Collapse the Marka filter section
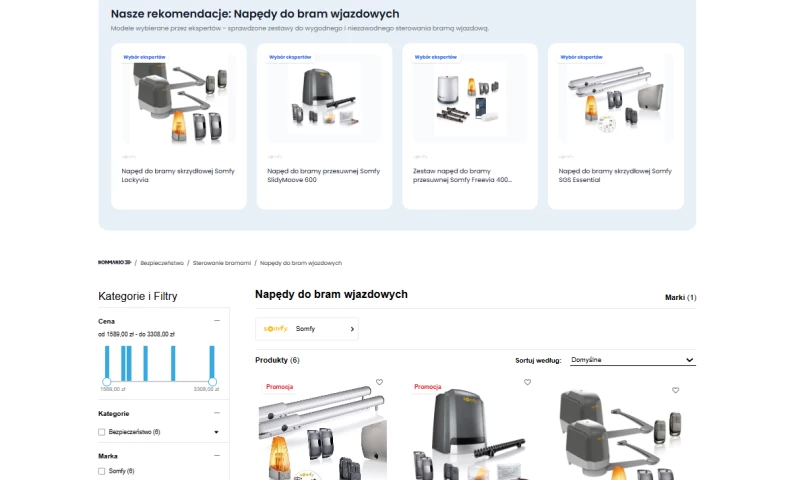 coord(217,456)
